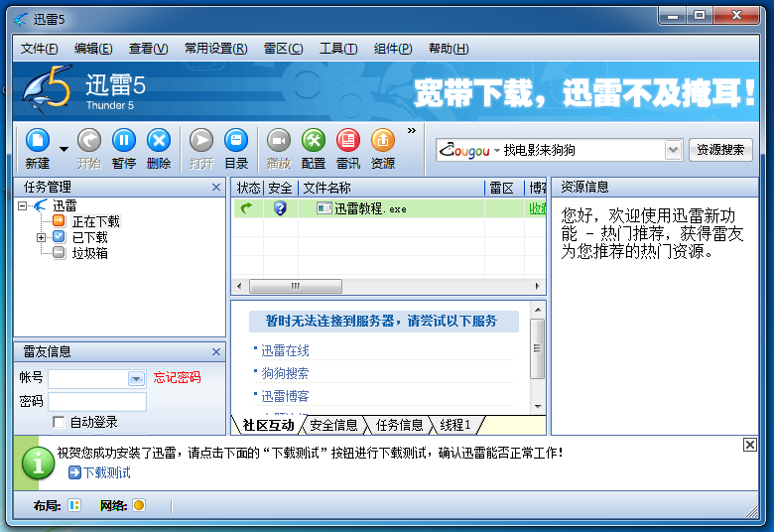The image size is (774, 532).
Task: Click the 开始 start toolbar icon
Action: point(89,141)
